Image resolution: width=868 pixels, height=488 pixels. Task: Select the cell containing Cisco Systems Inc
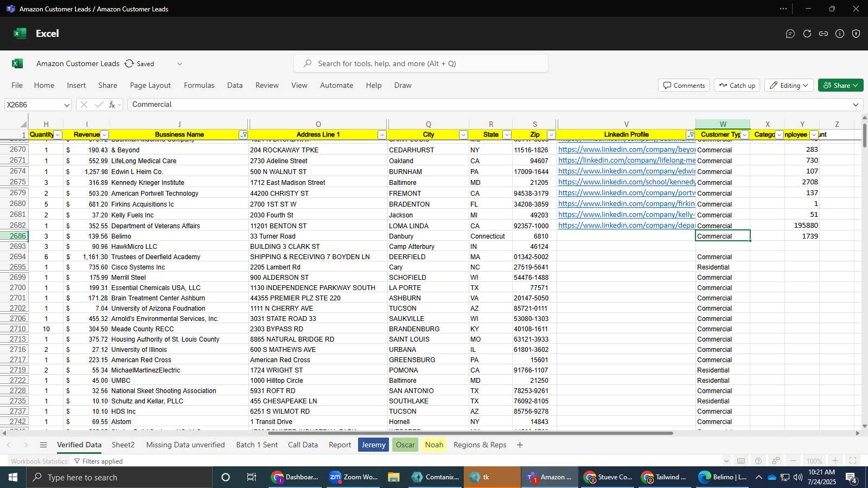pyautogui.click(x=179, y=267)
